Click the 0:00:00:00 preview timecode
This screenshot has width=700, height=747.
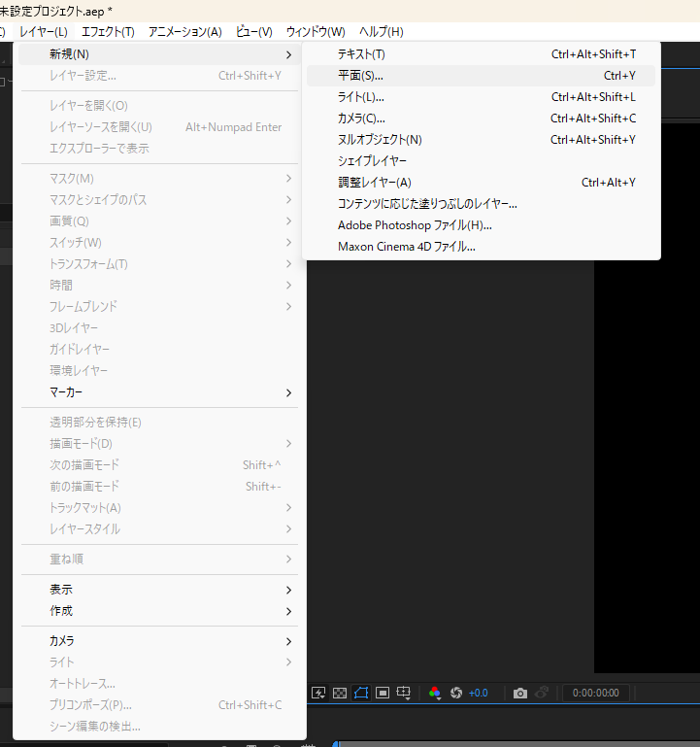[596, 693]
